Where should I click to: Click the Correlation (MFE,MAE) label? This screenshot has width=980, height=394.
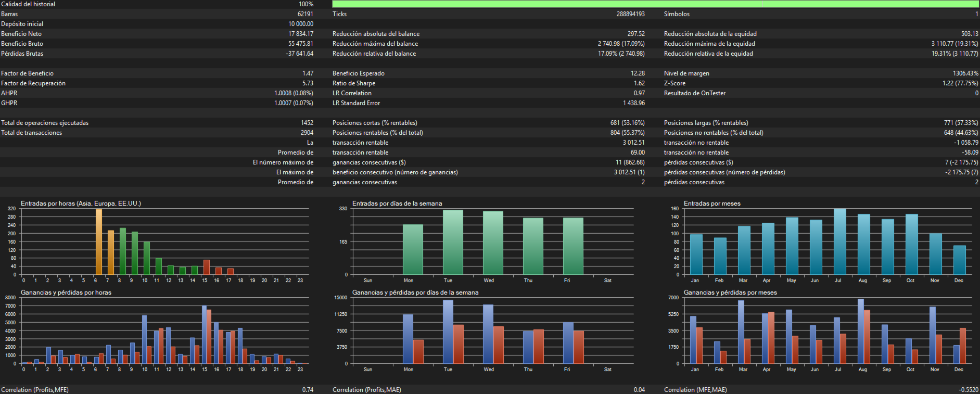[695, 390]
